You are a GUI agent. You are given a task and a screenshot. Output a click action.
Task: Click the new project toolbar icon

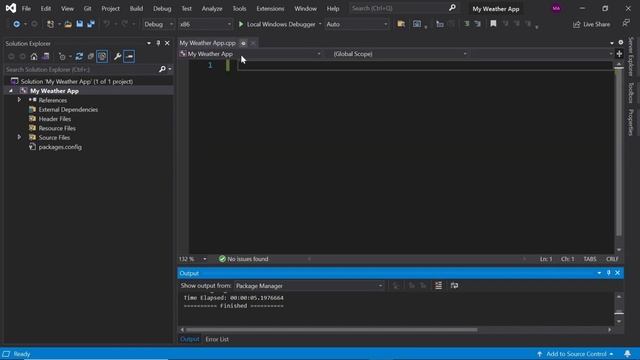[x=50, y=24]
